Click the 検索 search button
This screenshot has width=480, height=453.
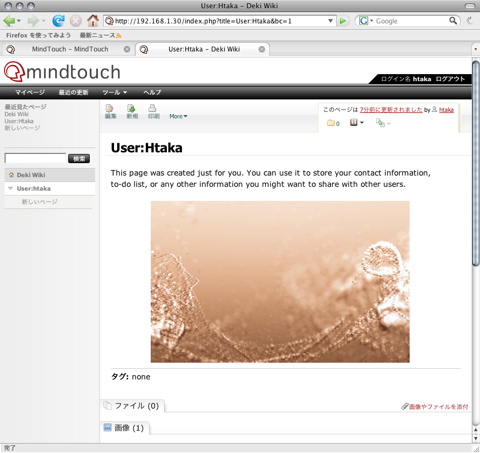click(79, 159)
